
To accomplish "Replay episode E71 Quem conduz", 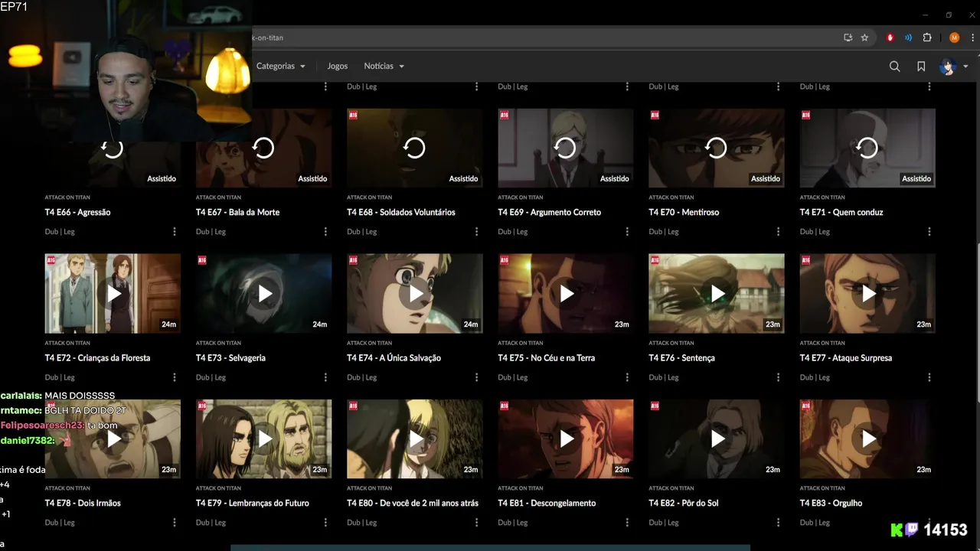I will pyautogui.click(x=867, y=148).
